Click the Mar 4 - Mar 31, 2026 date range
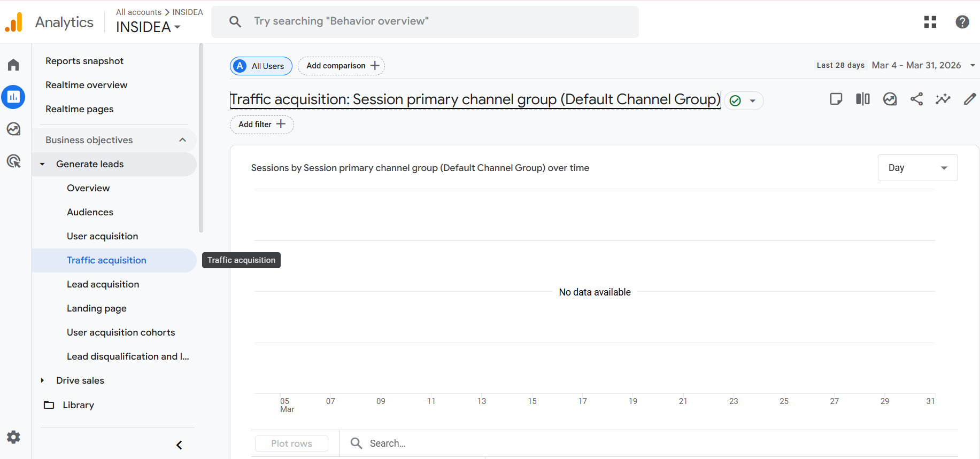The width and height of the screenshot is (980, 459). tap(916, 65)
